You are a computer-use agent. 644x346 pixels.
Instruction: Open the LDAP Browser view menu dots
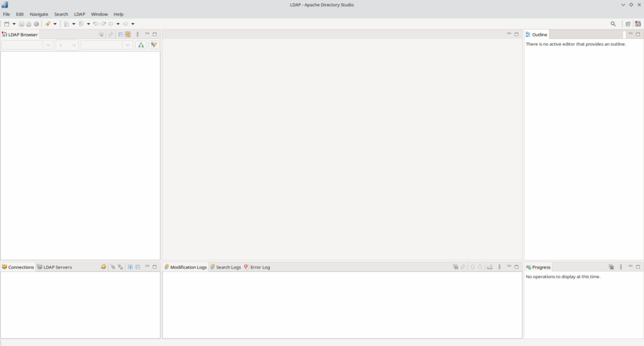click(x=138, y=35)
